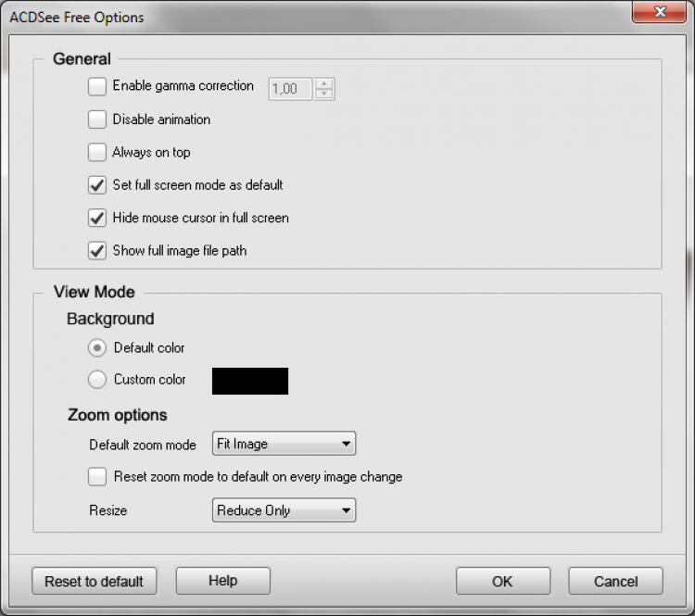Choose the Custom color radio button
This screenshot has height=616, width=695.
click(x=97, y=380)
